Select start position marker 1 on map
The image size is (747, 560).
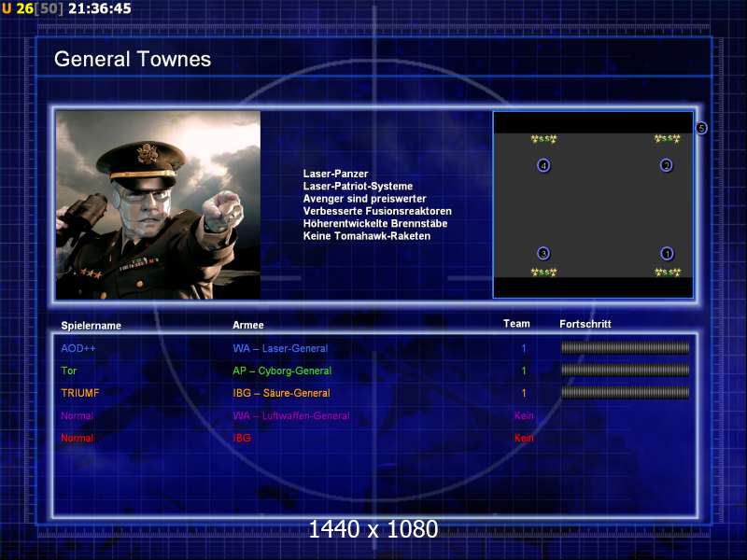pyautogui.click(x=667, y=253)
